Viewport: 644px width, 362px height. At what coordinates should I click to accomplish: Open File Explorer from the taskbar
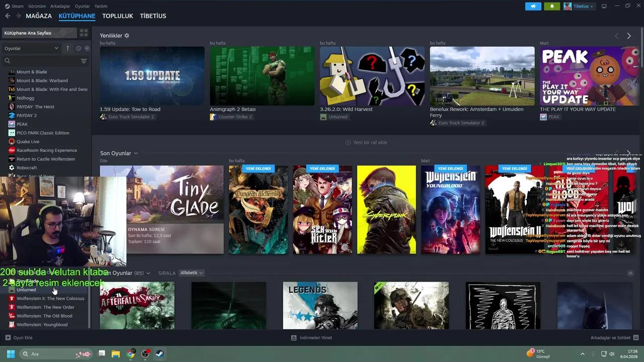coord(116,354)
